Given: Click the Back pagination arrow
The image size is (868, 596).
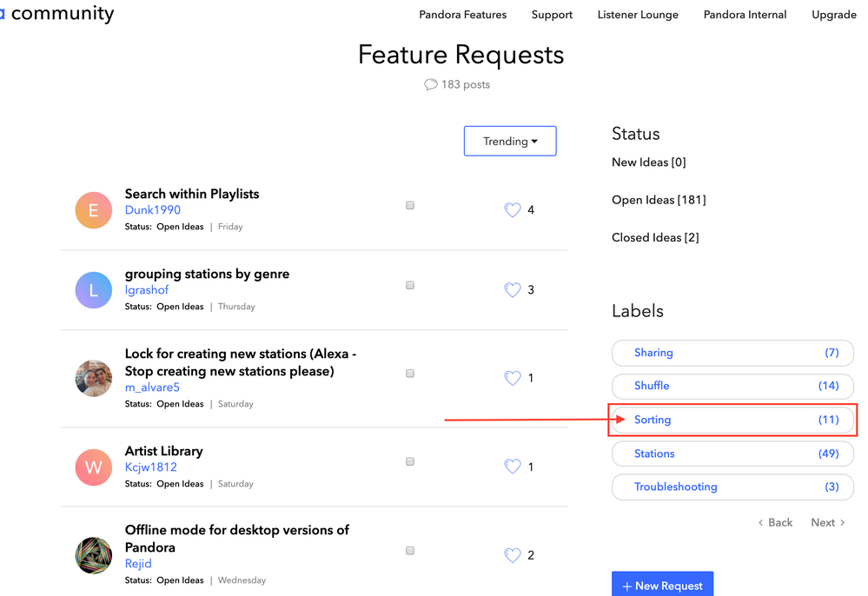Looking at the screenshot, I should pyautogui.click(x=760, y=522).
